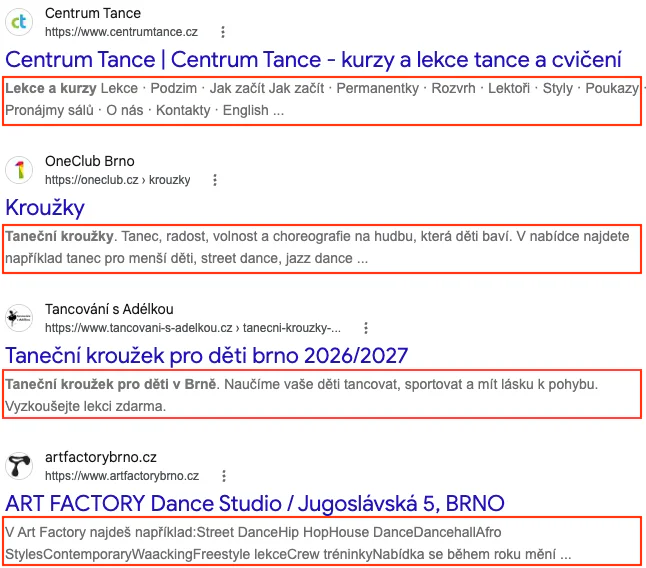Click the Tancování s Adélkou site name
This screenshot has height=568, width=646.
click(109, 309)
